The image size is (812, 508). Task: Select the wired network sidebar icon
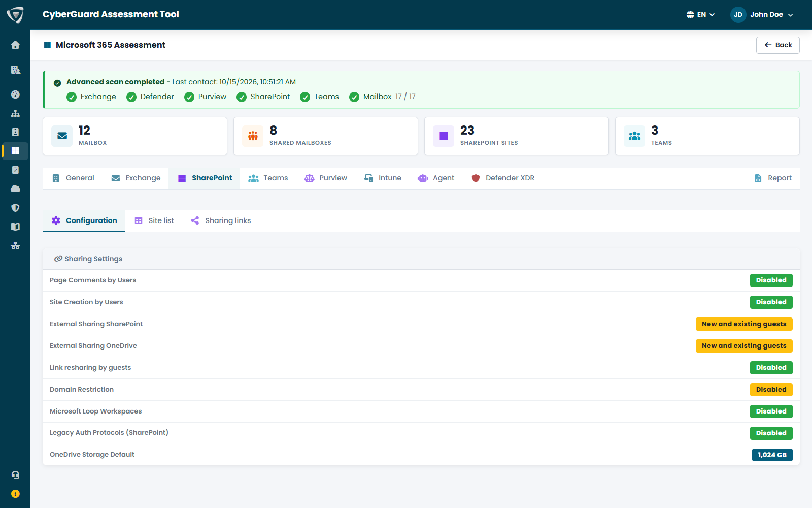click(15, 245)
